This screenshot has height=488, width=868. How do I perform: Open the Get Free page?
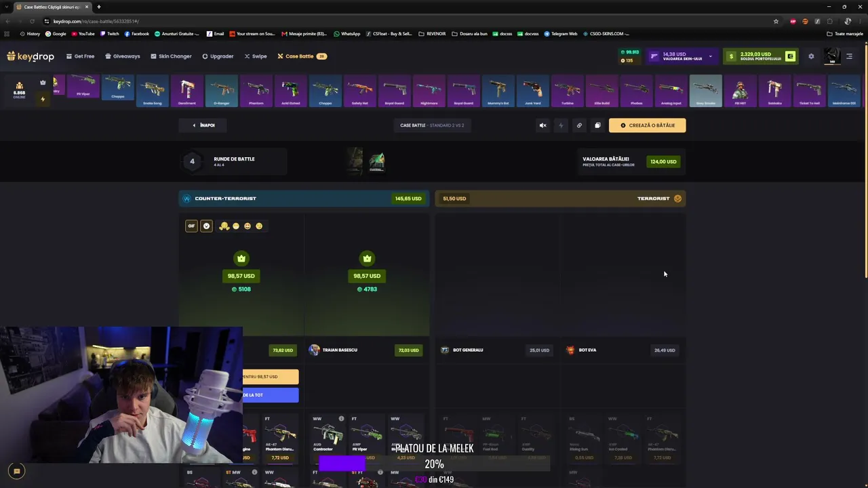(81, 56)
